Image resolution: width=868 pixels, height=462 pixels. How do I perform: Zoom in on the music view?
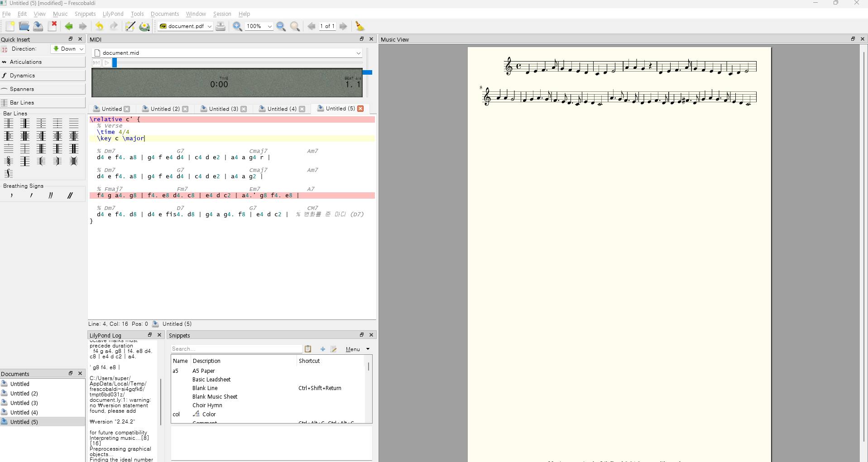(x=237, y=26)
